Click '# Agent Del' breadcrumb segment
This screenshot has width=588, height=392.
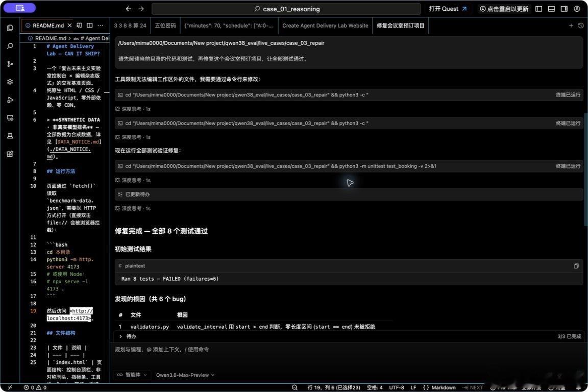click(x=91, y=38)
